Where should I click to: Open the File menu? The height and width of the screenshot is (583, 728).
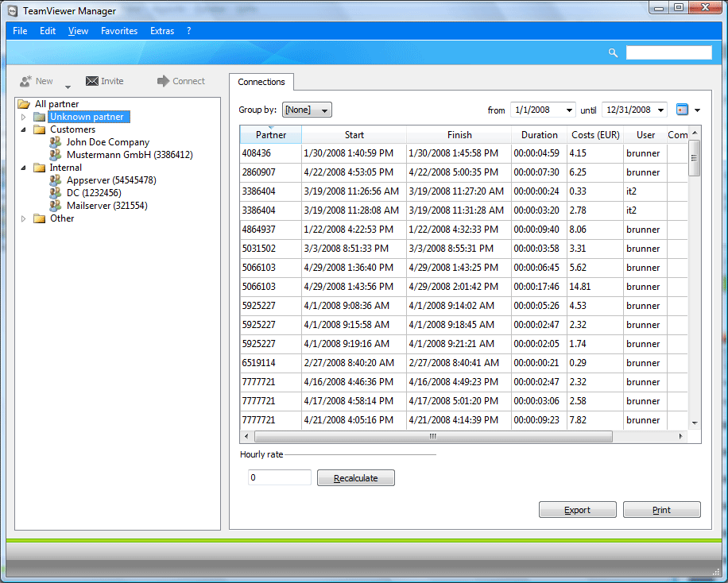20,31
